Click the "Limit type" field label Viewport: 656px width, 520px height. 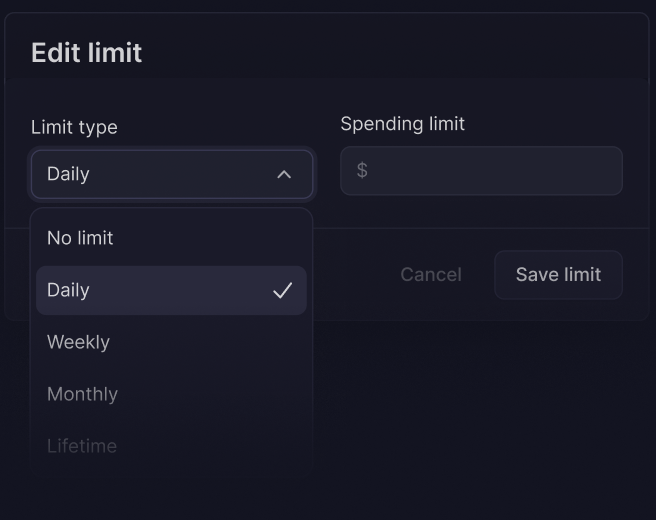tap(74, 127)
